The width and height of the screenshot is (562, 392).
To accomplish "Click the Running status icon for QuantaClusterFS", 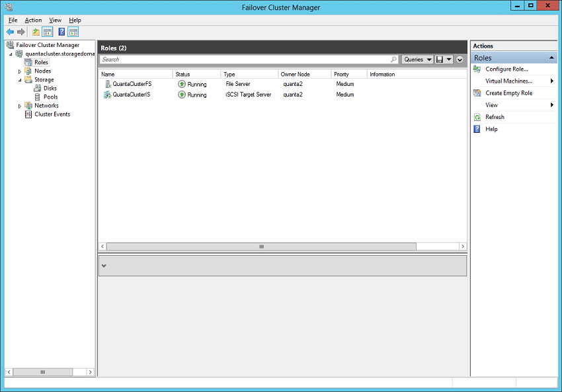I will click(x=182, y=84).
